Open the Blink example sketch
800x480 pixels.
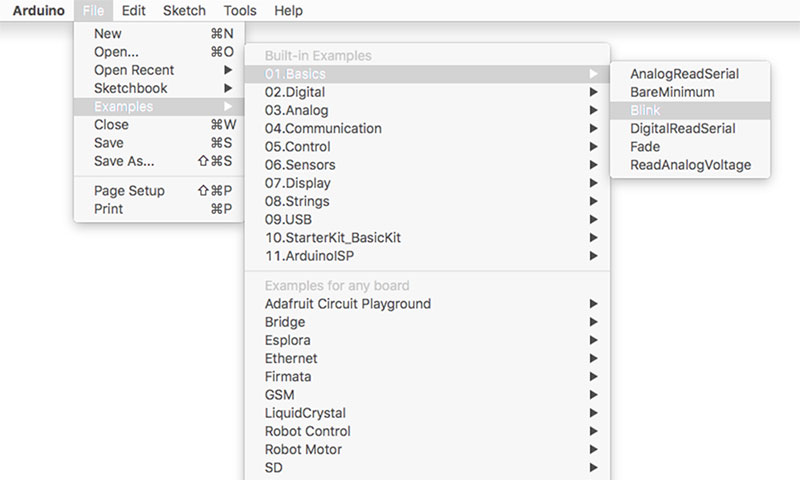click(x=645, y=110)
